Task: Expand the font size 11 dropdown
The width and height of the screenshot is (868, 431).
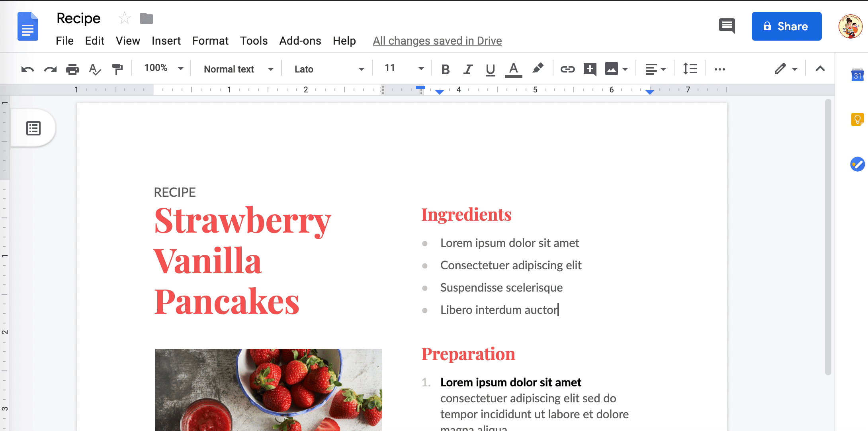Action: (419, 69)
